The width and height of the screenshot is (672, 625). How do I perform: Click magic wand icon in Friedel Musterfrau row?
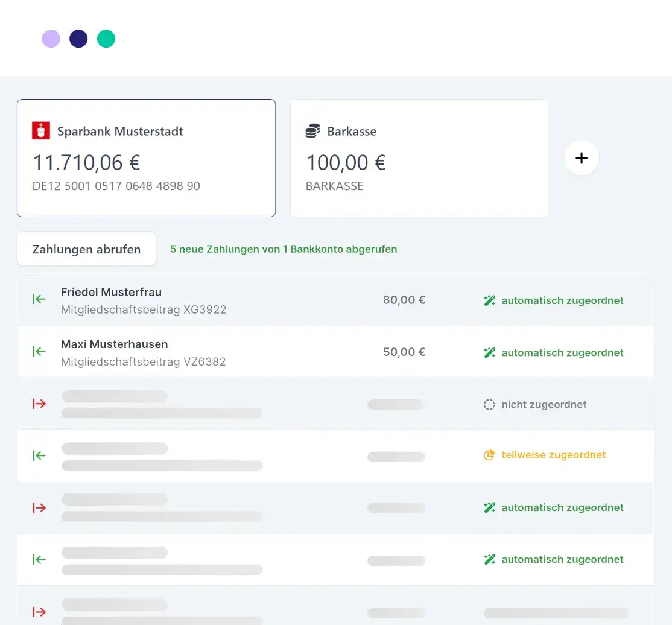tap(490, 300)
